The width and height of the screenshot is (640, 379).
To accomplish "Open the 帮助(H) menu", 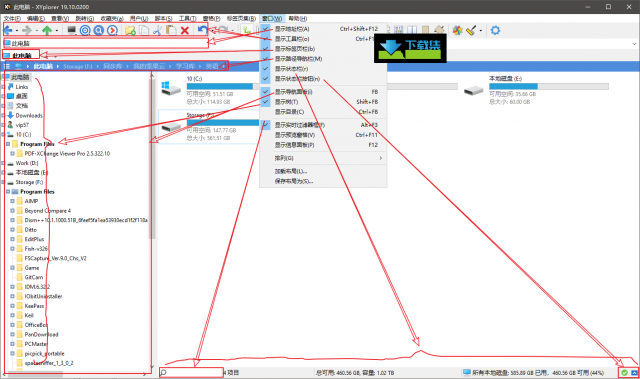I will (298, 18).
